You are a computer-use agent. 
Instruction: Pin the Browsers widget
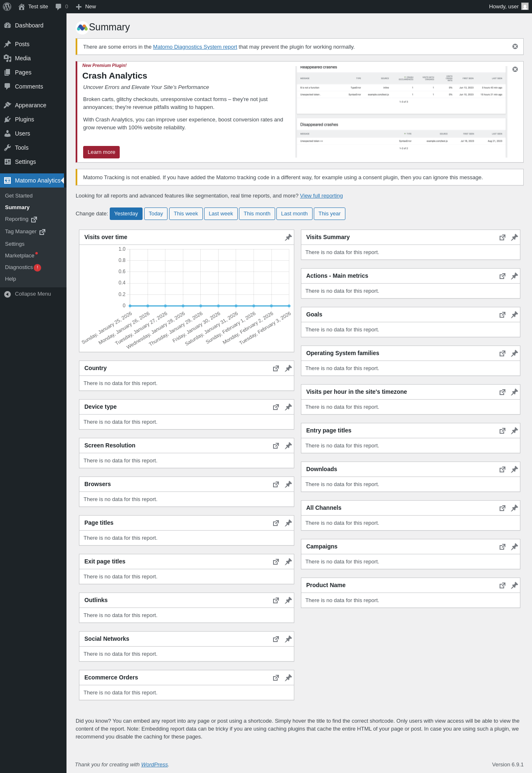click(288, 484)
